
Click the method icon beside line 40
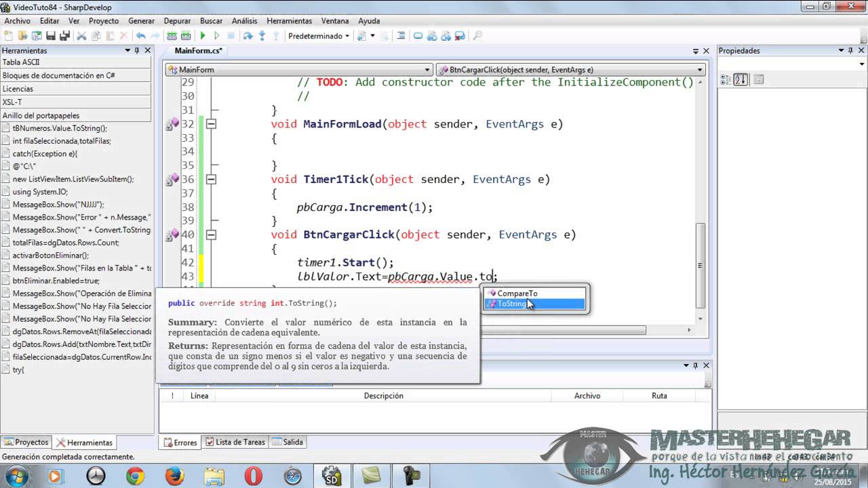tap(172, 235)
